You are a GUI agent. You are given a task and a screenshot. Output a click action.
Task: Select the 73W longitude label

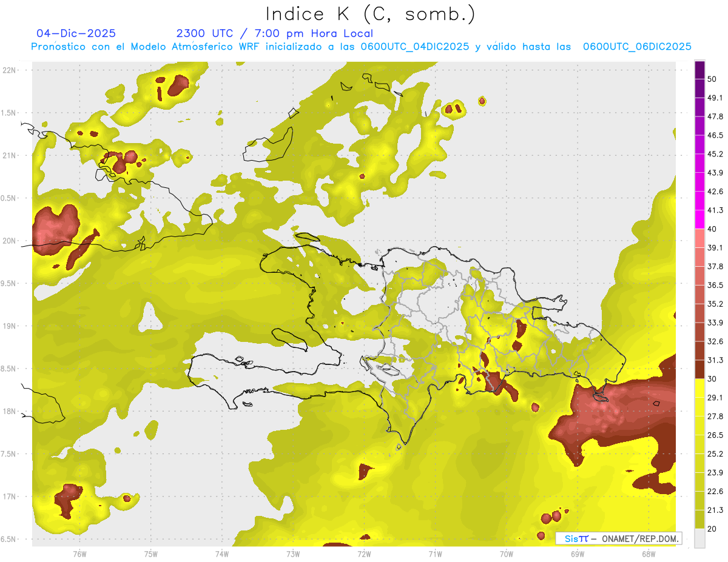coord(293,554)
